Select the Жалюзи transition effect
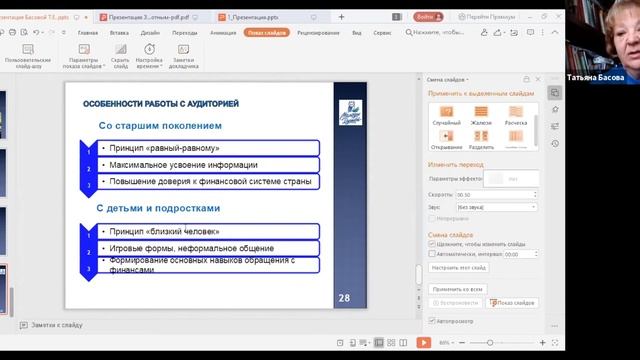The height and width of the screenshot is (360, 640). 481,116
